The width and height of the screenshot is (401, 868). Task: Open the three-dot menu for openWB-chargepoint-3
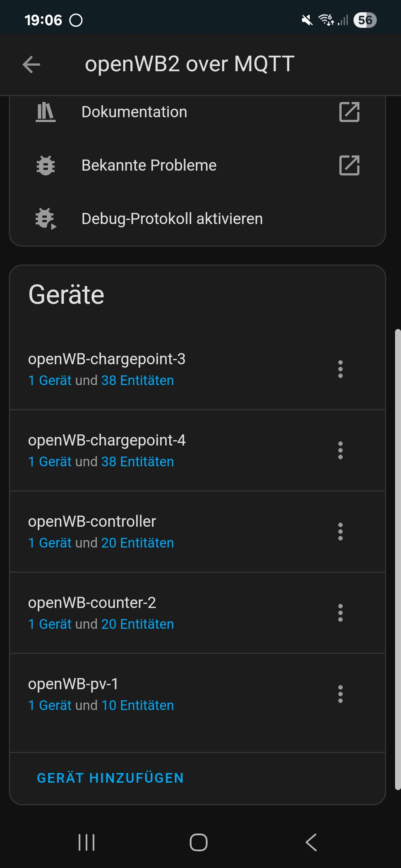coord(340,369)
